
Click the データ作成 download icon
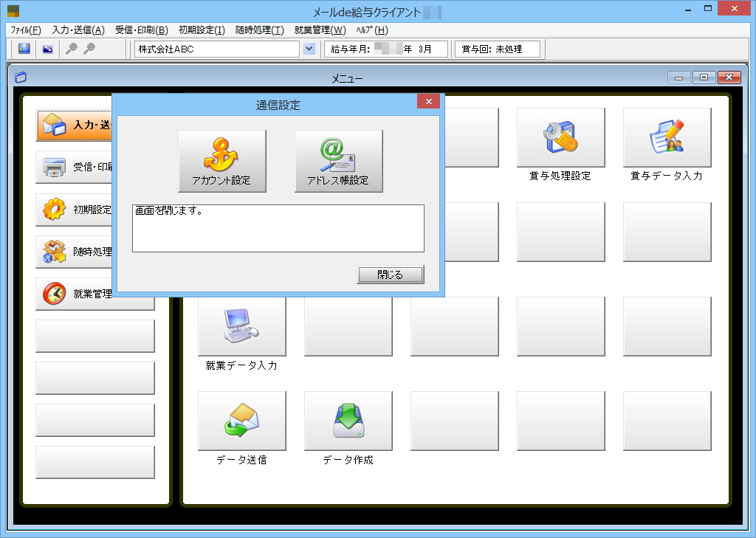[348, 421]
